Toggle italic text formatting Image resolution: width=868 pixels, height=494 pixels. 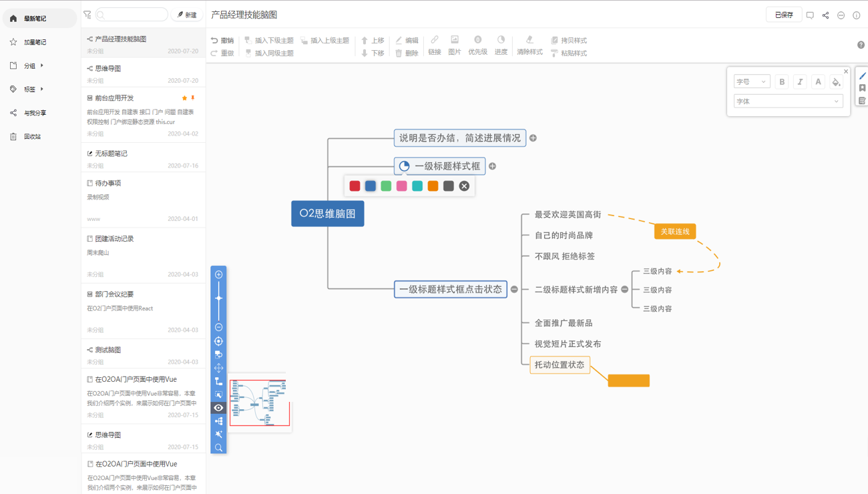tap(800, 82)
